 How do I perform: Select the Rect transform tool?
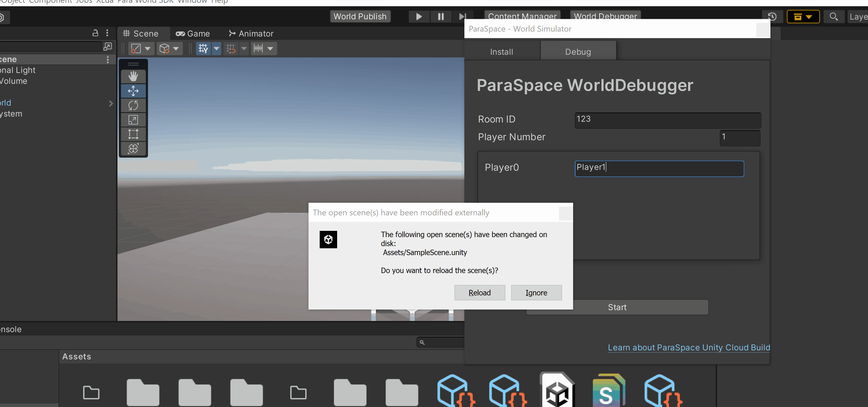(133, 134)
